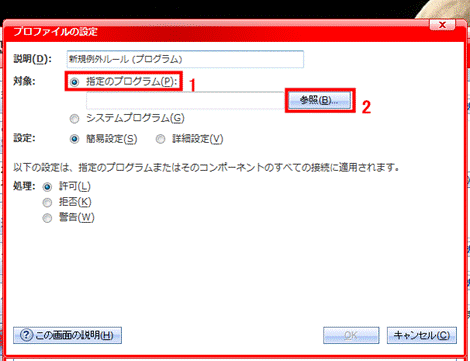Select the 許可(L) action radio
Viewport: 470px width, 361px height.
coord(47,187)
